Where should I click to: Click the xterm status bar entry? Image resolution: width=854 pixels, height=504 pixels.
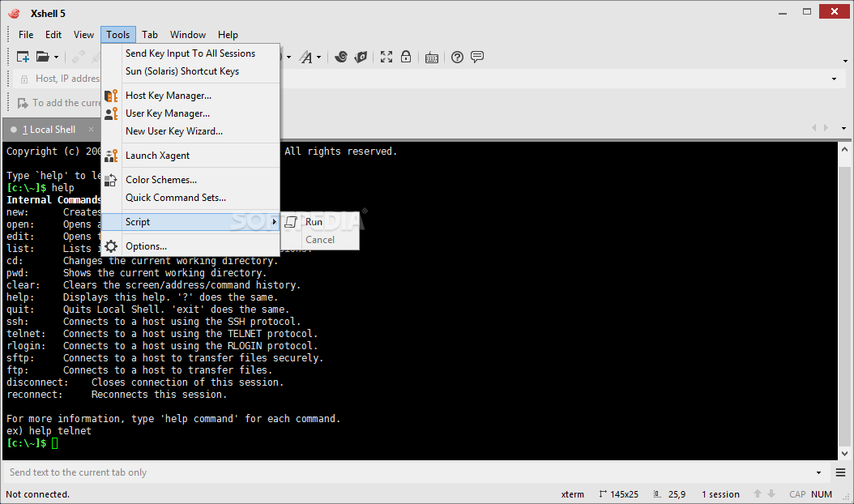(x=572, y=494)
